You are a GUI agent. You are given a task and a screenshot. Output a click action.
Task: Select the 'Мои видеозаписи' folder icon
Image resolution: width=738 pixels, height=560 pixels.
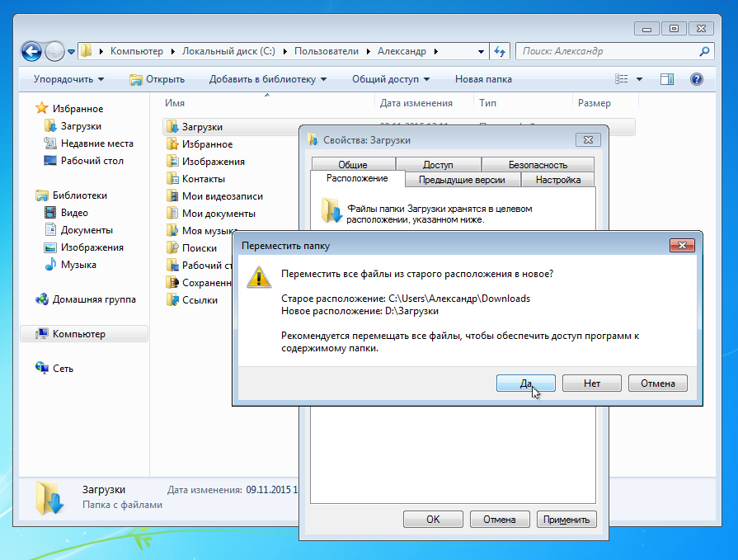[x=172, y=196]
